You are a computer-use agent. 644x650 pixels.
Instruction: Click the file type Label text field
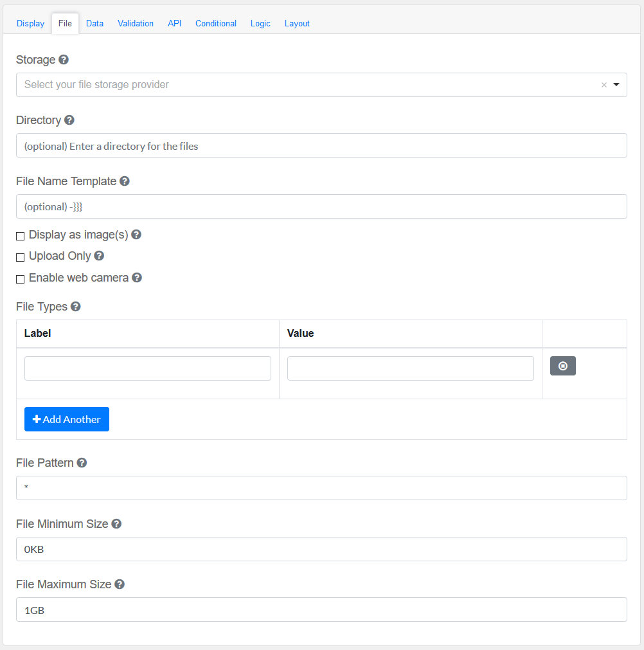click(148, 368)
